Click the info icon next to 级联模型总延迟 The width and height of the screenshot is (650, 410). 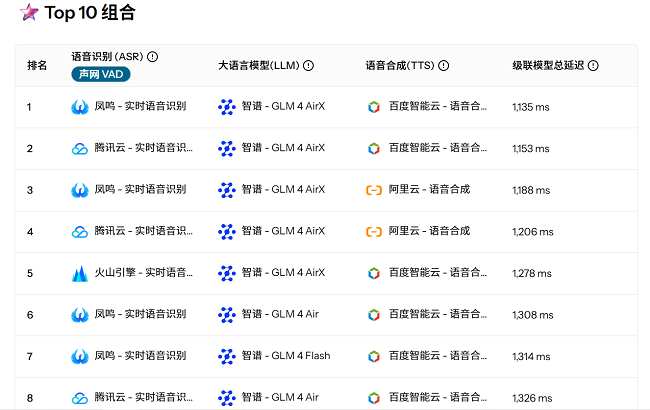[593, 66]
